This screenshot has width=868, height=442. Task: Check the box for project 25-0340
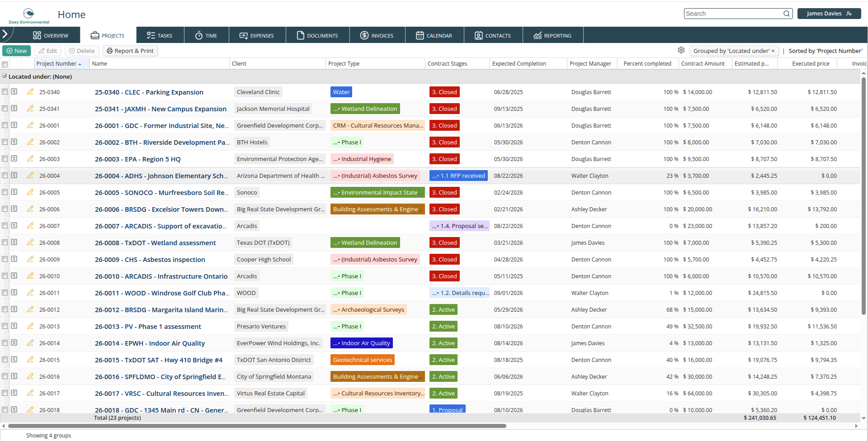pos(5,92)
